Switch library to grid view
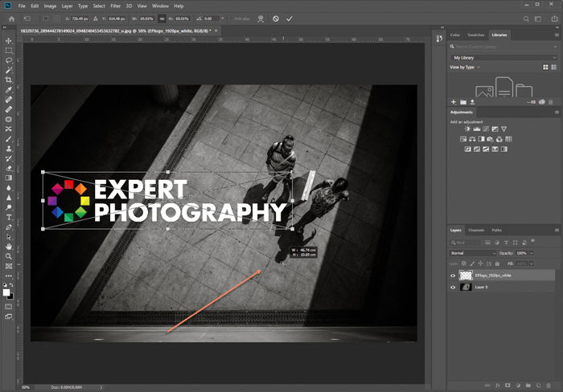 point(545,67)
